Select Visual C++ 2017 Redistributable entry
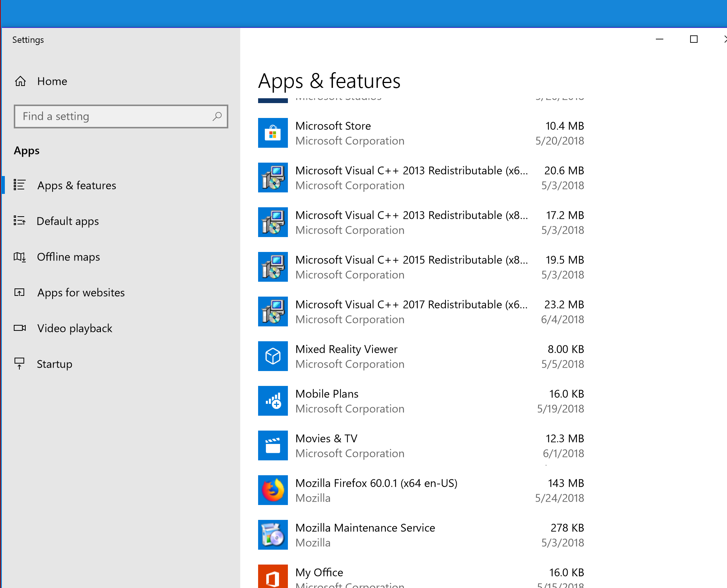Screen dimensions: 727x588 (411, 311)
